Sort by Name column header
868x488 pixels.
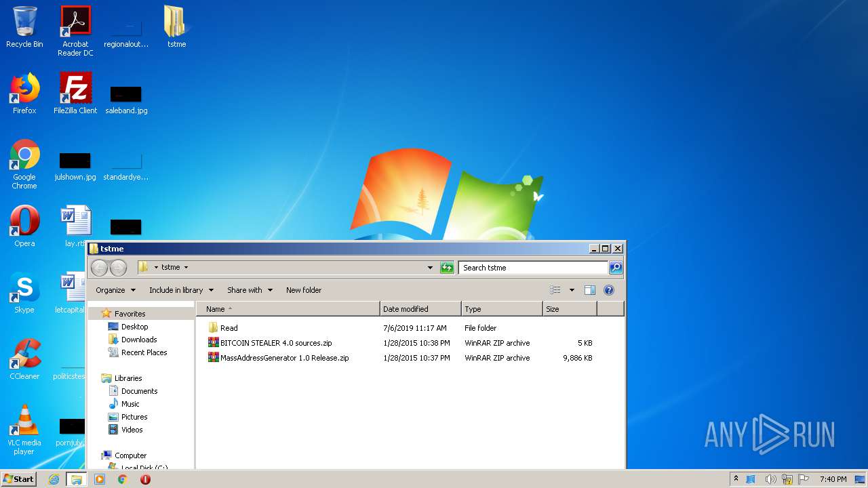click(288, 309)
